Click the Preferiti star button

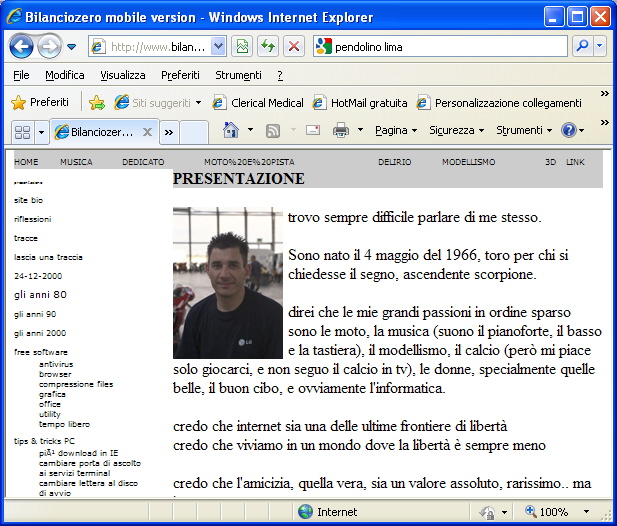[40, 103]
